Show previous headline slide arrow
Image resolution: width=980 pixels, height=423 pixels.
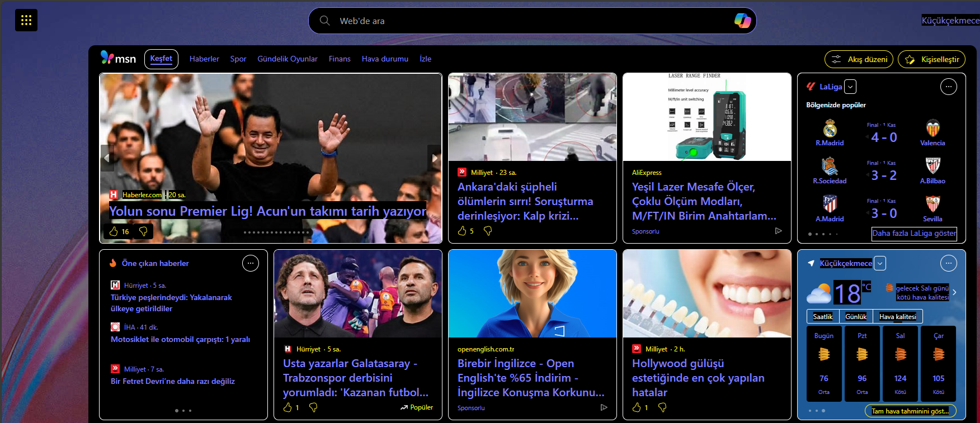coord(107,158)
